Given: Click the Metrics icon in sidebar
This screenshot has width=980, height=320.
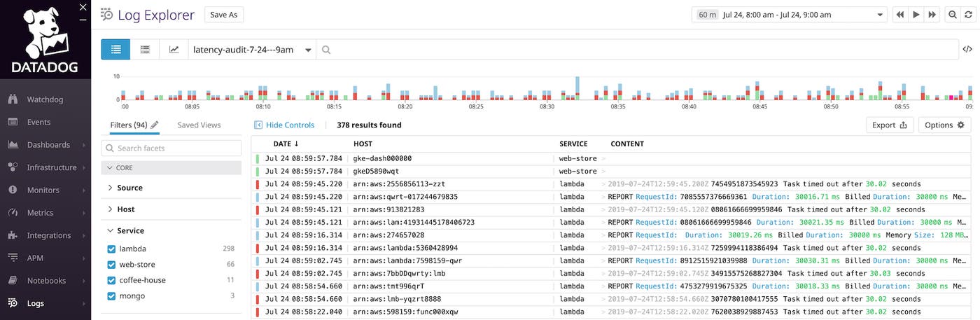Looking at the screenshot, I should 13,213.
